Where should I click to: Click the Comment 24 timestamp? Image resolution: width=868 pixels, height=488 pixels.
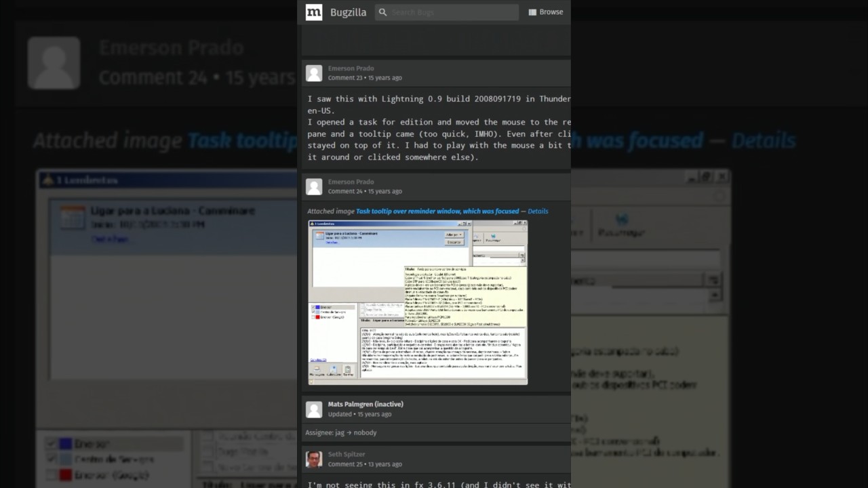click(x=384, y=191)
